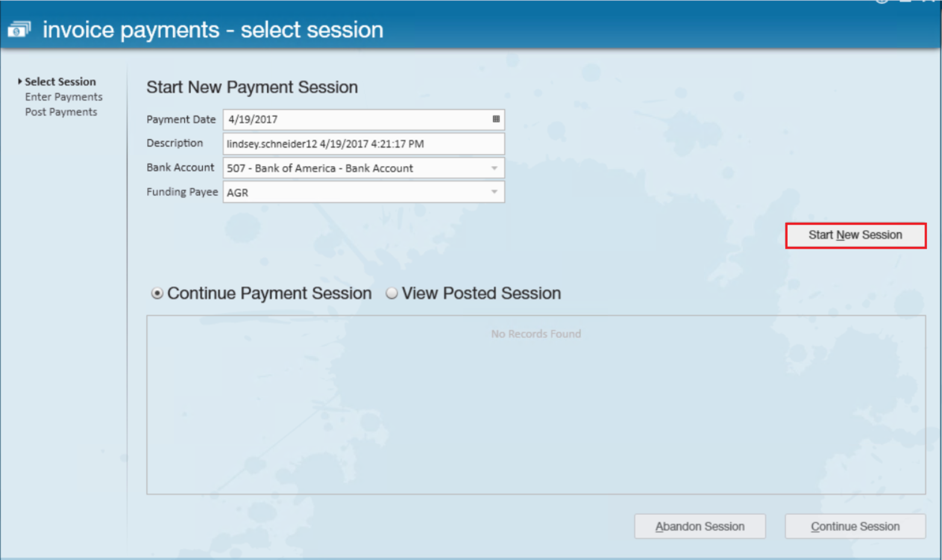The width and height of the screenshot is (942, 560).
Task: Click the Start New Session button
Action: 855,235
